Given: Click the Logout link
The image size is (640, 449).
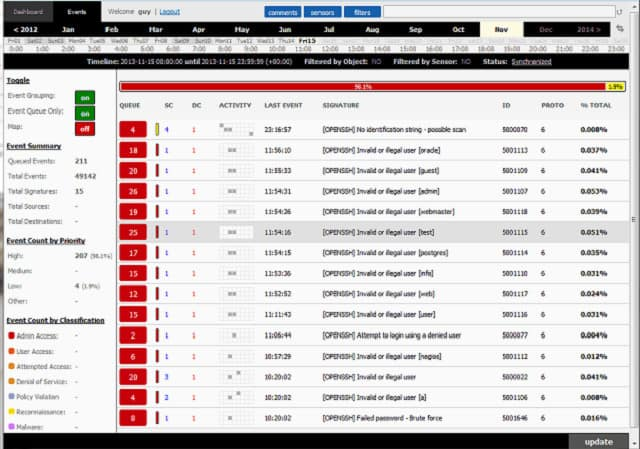Looking at the screenshot, I should pyautogui.click(x=169, y=12).
